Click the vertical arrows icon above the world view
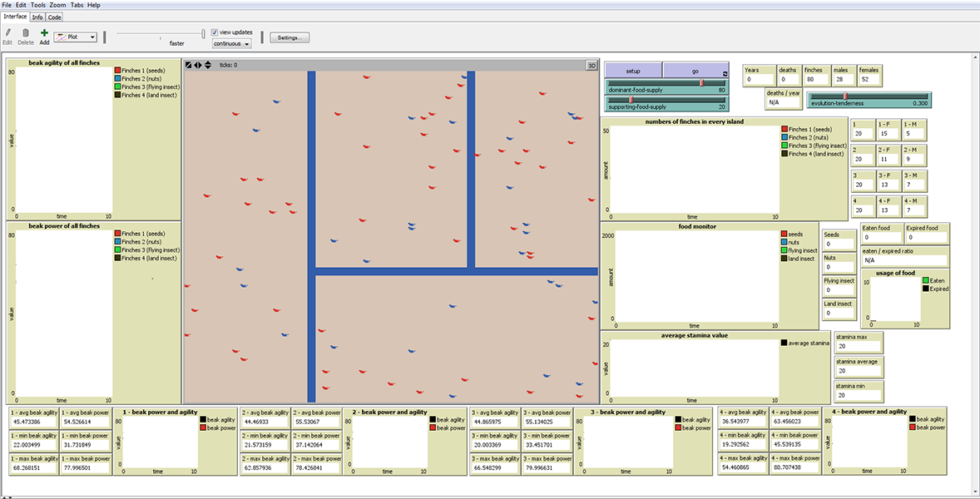The height and width of the screenshot is (499, 980). coord(207,65)
